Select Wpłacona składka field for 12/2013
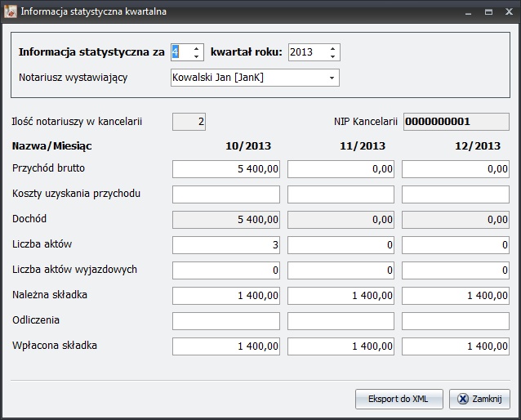Viewport: 521px width, 420px height. coord(455,346)
